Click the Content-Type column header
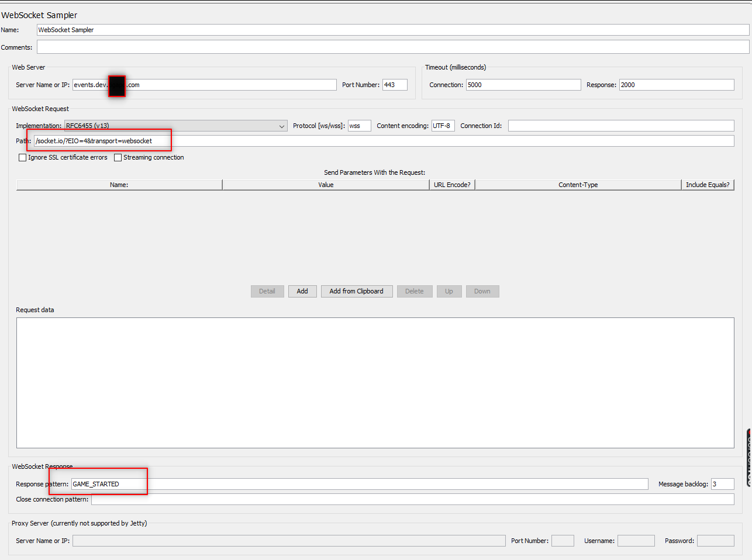This screenshot has height=560, width=752. (x=578, y=185)
